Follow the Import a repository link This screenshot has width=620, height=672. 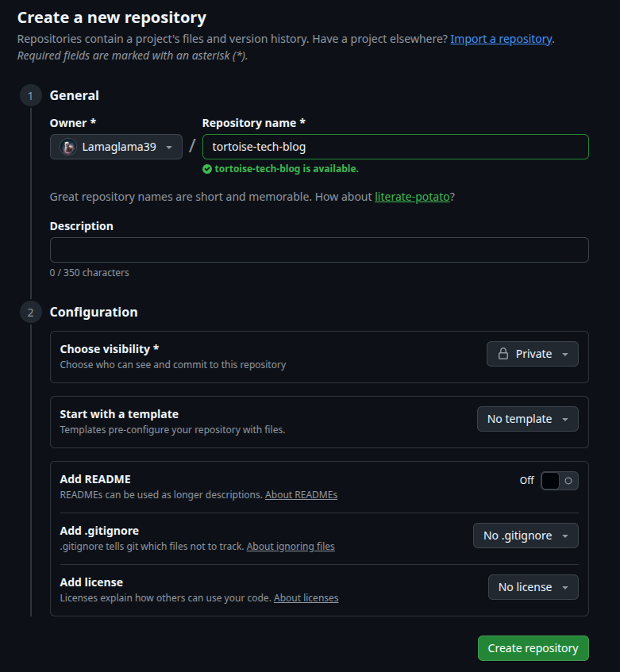click(501, 38)
